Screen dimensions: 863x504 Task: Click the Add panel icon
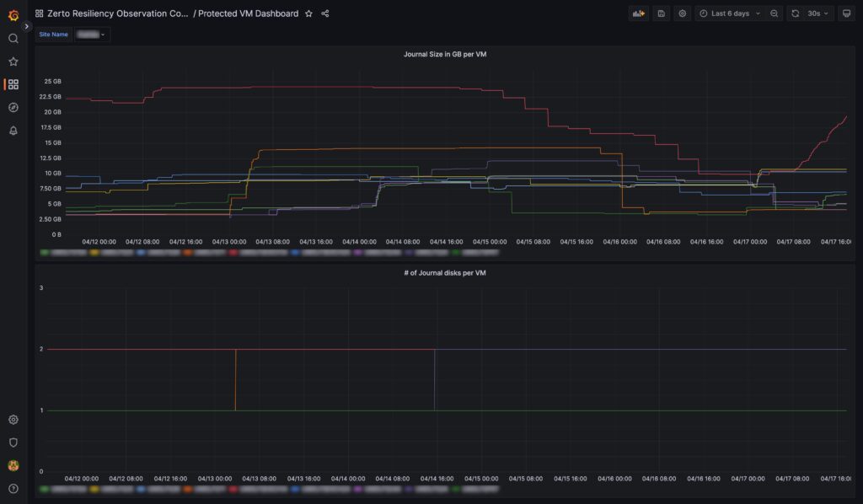(x=639, y=13)
